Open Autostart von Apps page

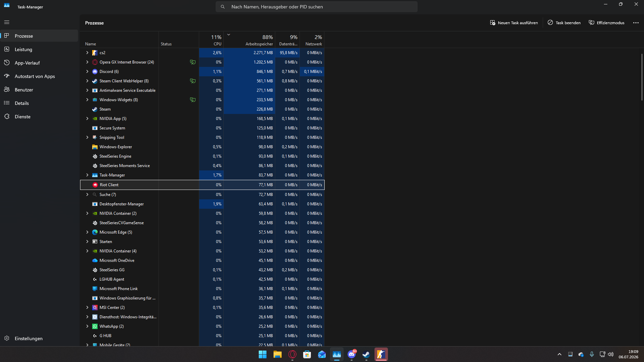coord(39,76)
